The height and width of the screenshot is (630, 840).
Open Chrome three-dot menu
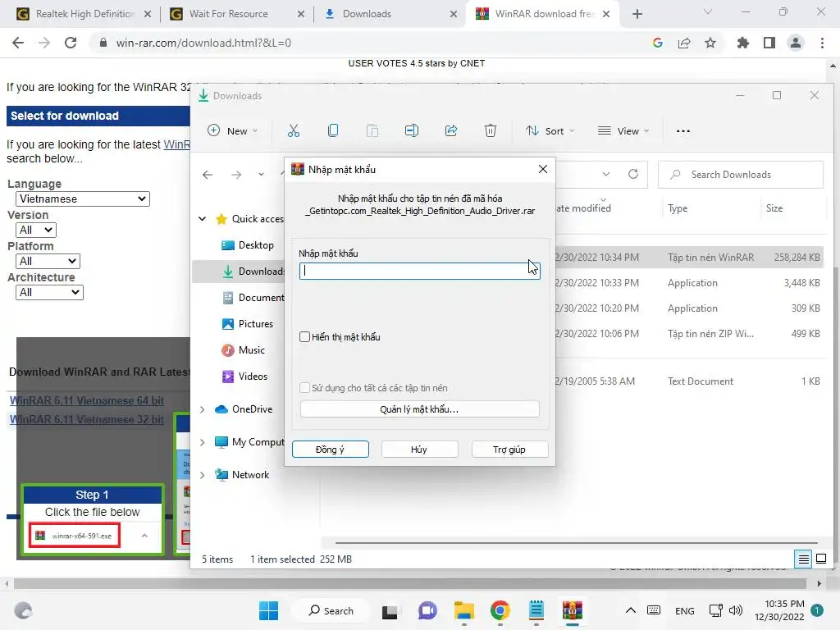822,43
